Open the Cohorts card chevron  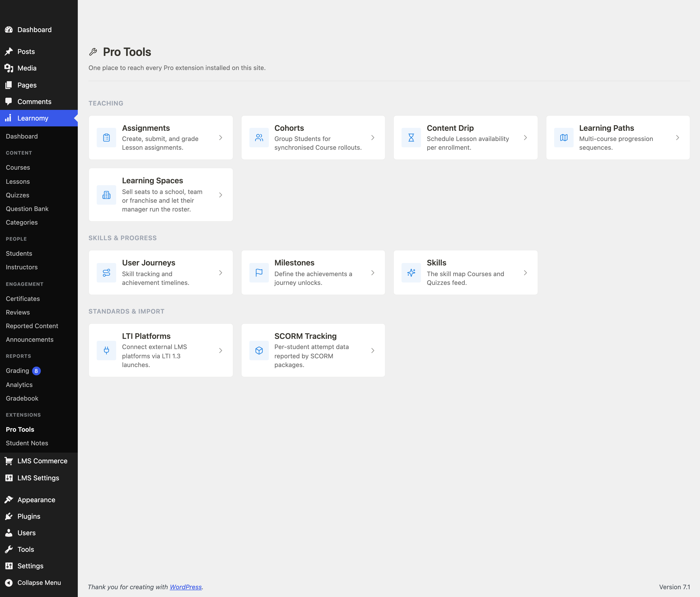tap(373, 138)
